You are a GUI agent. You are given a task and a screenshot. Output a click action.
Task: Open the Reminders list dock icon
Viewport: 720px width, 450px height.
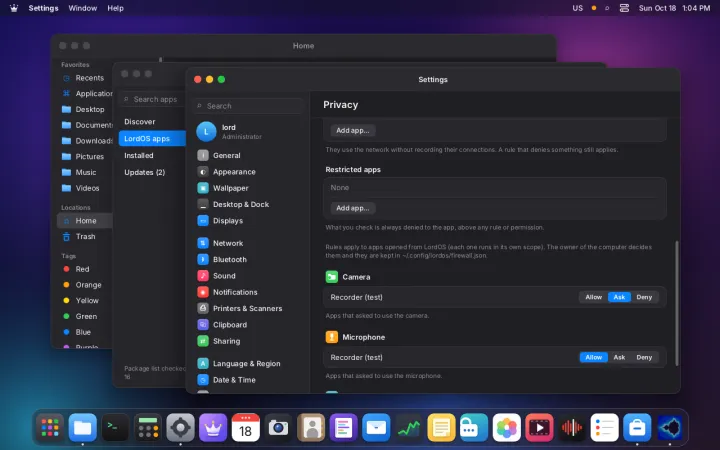pyautogui.click(x=604, y=428)
